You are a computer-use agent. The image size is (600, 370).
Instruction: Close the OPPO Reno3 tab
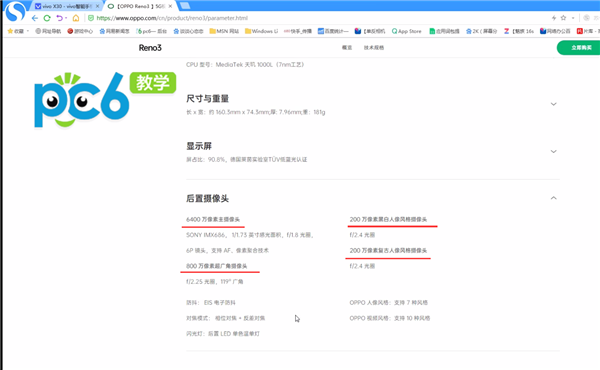[x=170, y=6]
